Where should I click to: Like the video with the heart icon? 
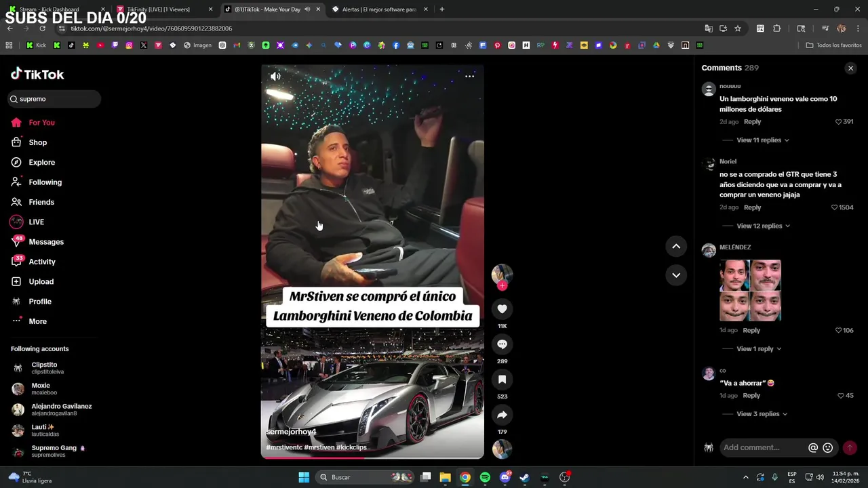point(502,309)
